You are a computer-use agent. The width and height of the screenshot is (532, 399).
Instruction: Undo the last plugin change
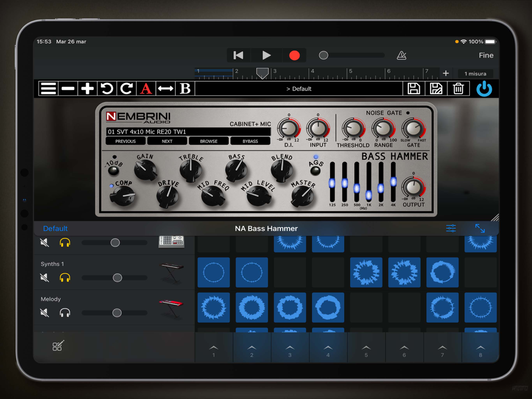[x=107, y=88]
